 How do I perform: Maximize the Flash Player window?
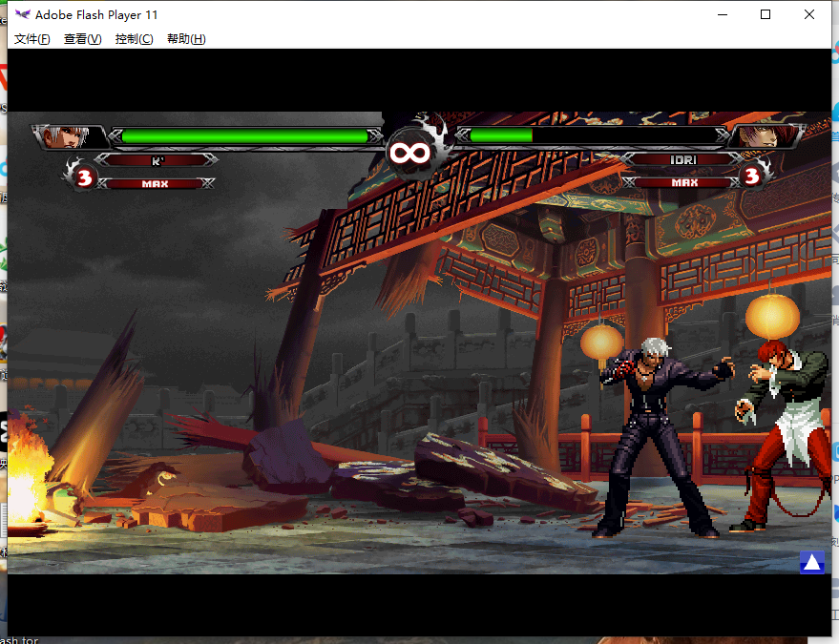(x=766, y=14)
